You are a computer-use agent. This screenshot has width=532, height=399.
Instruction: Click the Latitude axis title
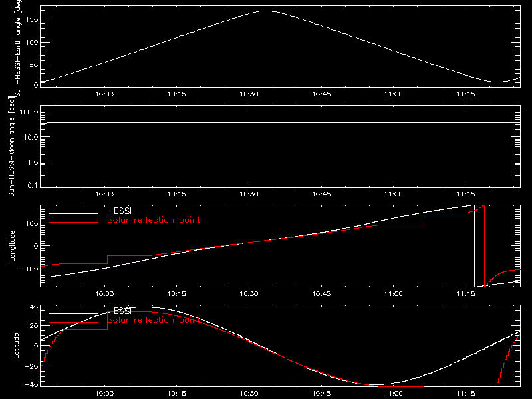click(x=16, y=346)
